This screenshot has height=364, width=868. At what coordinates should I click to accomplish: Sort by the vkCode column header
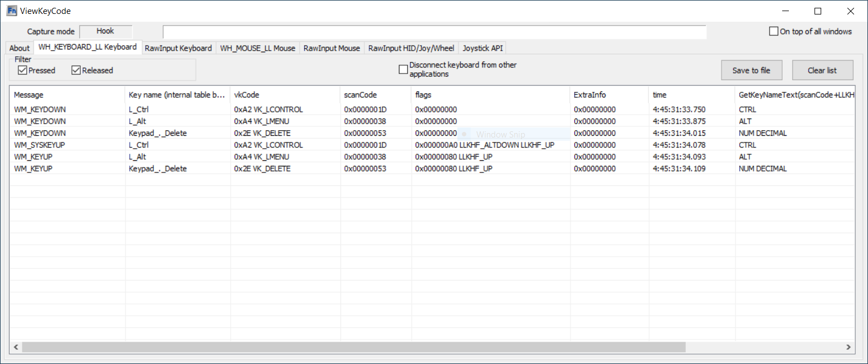click(x=285, y=95)
